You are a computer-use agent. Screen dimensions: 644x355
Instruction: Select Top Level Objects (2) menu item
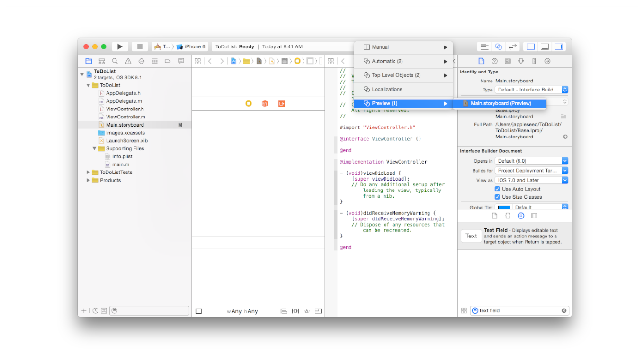tap(396, 75)
